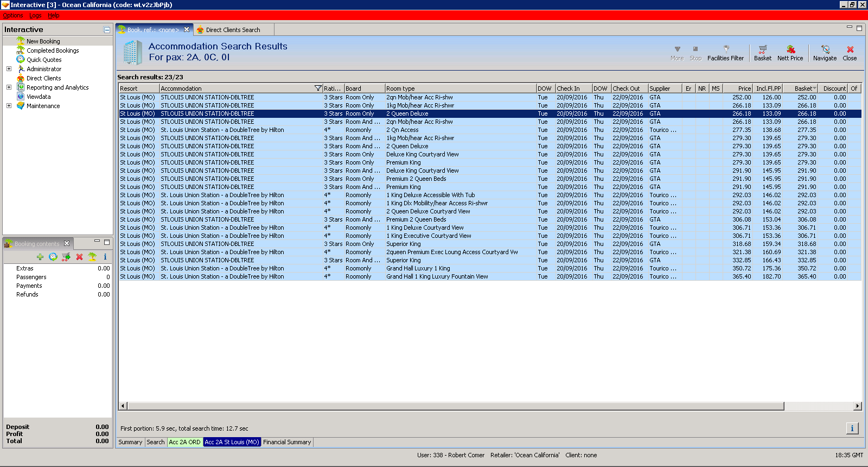Open the Acc 2A ORD tab
This screenshot has width=868, height=467.
(184, 442)
